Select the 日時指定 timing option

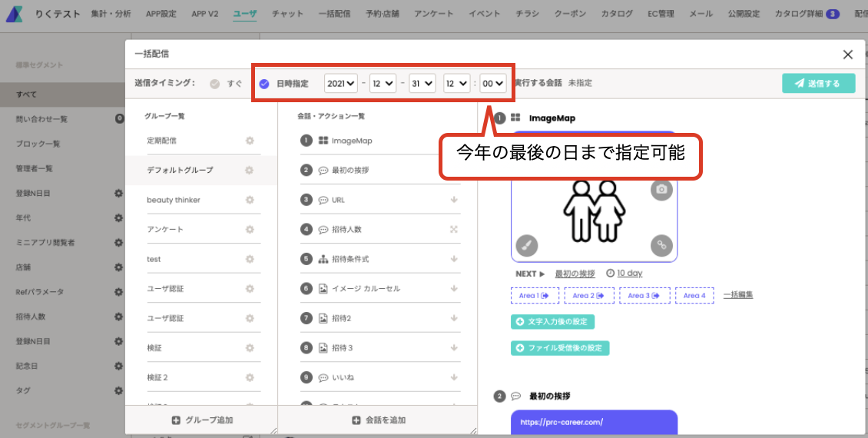284,84
